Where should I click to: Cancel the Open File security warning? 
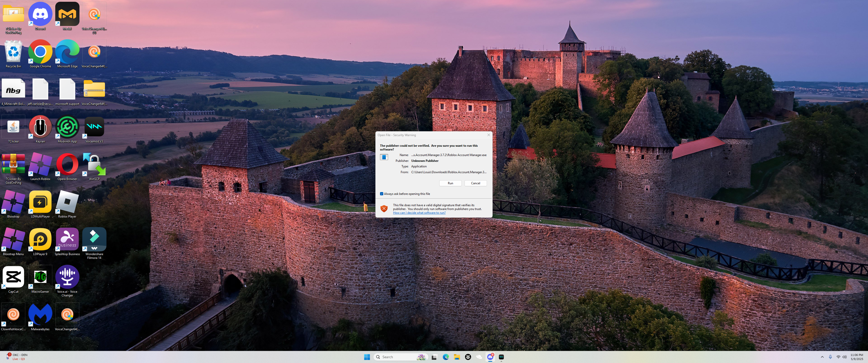(x=475, y=183)
